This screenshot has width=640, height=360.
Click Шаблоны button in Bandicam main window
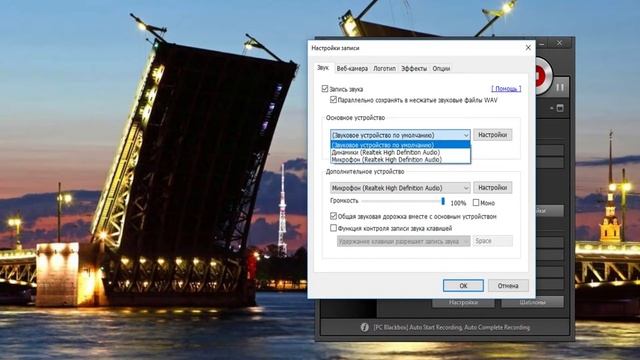pyautogui.click(x=533, y=302)
